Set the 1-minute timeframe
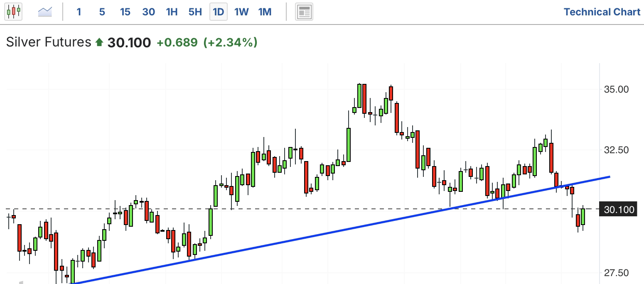The height and width of the screenshot is (284, 644). click(79, 12)
